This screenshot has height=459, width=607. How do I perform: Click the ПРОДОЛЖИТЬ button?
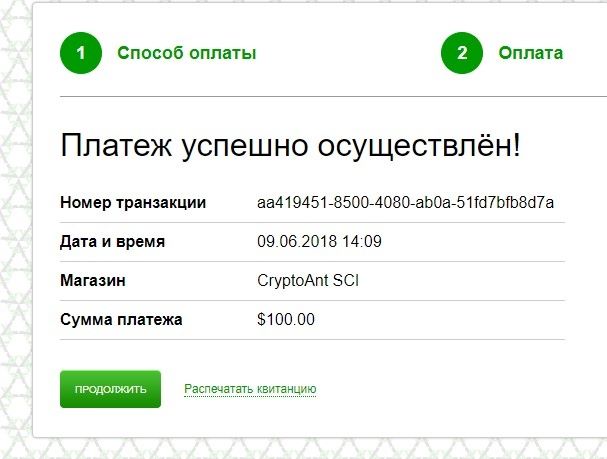coord(110,389)
